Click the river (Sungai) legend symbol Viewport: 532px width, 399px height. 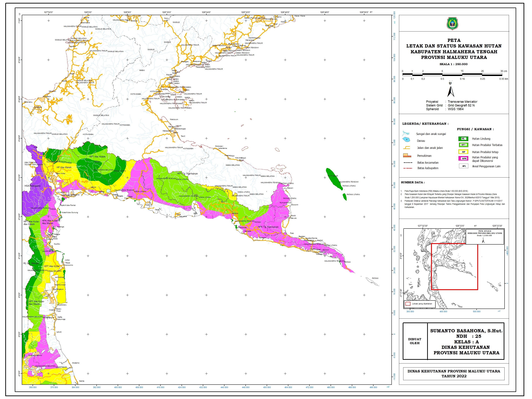406,134
